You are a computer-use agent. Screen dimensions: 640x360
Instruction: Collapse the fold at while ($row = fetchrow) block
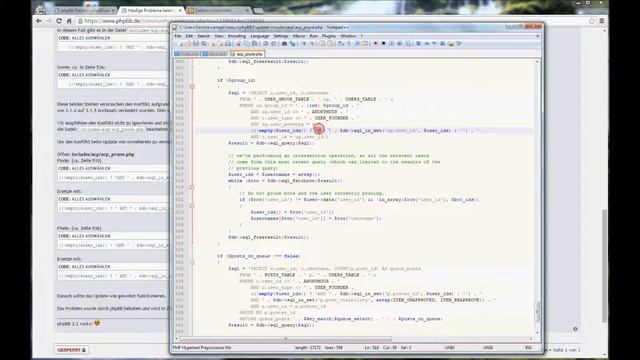tap(192, 187)
